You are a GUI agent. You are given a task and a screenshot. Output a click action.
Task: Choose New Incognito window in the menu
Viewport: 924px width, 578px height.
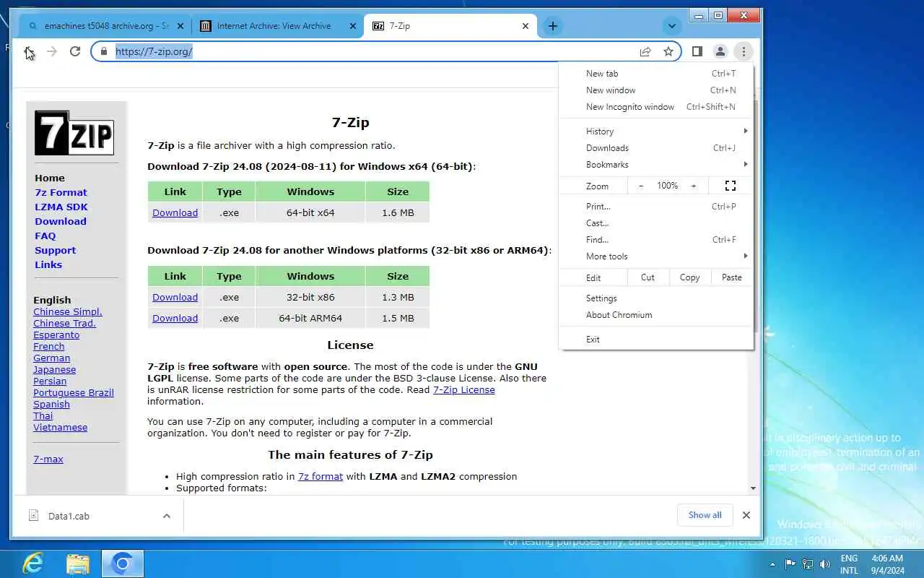(x=655, y=106)
